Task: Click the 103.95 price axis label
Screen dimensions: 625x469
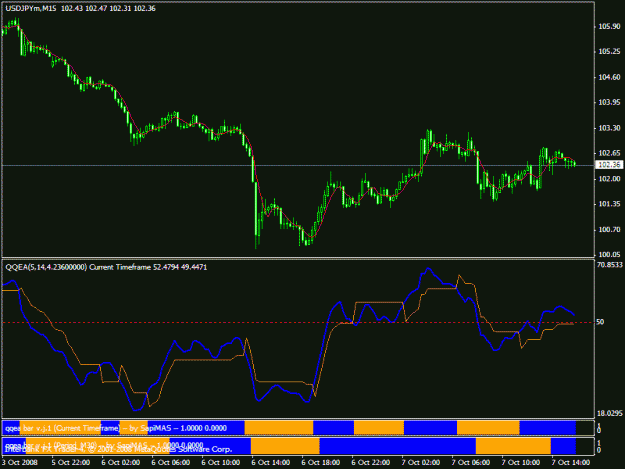Action: [609, 102]
